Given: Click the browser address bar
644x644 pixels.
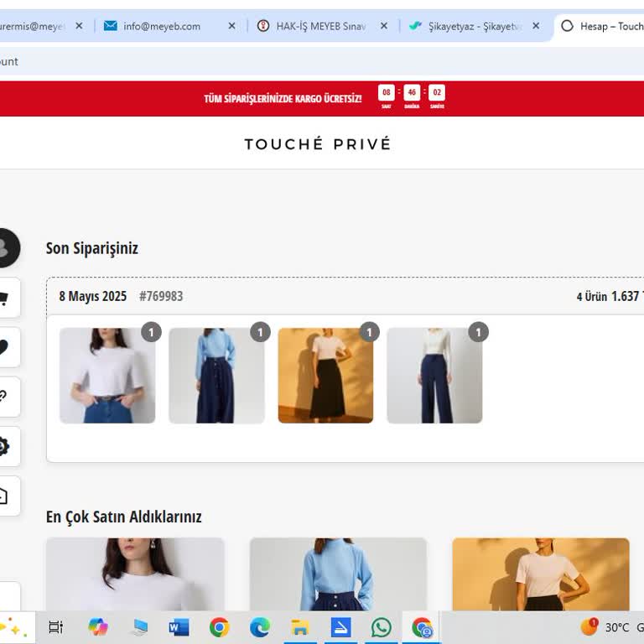Looking at the screenshot, I should 322,61.
